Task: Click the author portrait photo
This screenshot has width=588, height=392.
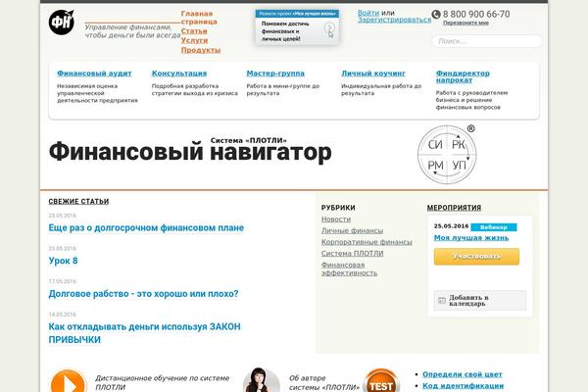Action: 261,380
